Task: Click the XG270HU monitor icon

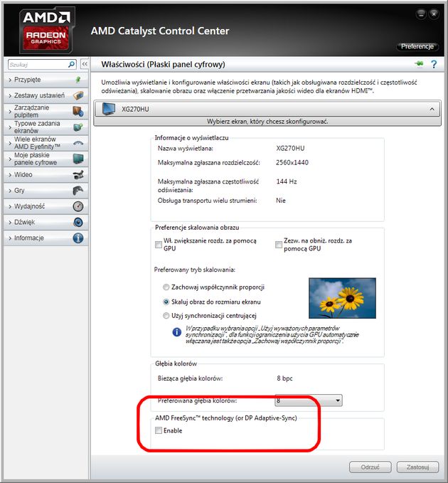Action: [x=109, y=109]
